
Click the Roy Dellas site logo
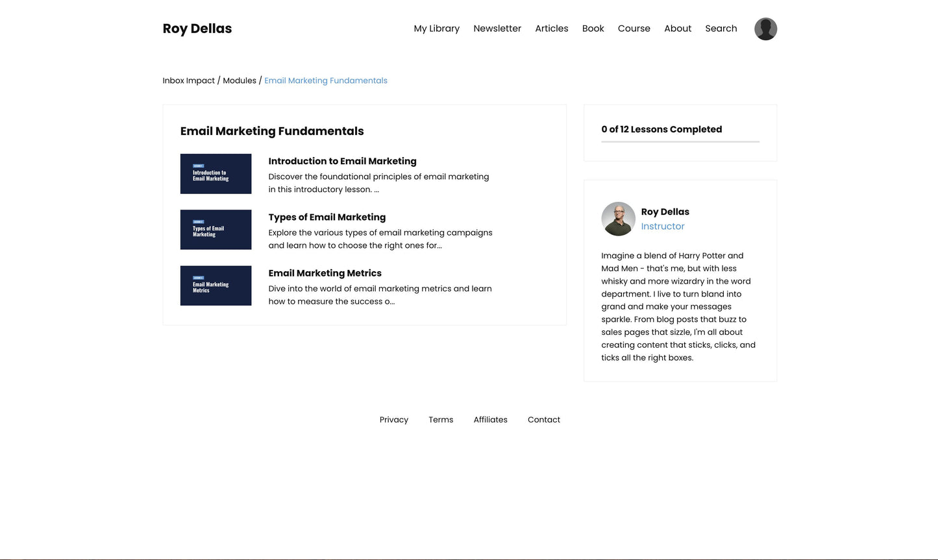coord(197,29)
